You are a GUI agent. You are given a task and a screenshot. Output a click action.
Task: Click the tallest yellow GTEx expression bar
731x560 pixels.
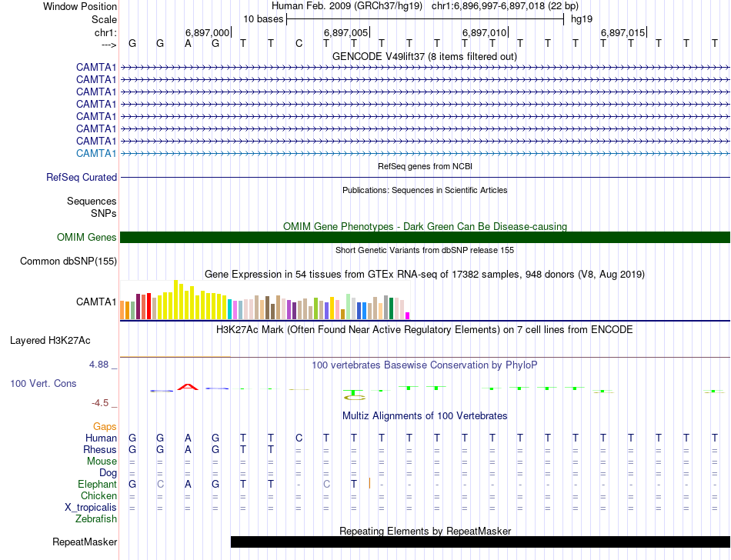176,300
